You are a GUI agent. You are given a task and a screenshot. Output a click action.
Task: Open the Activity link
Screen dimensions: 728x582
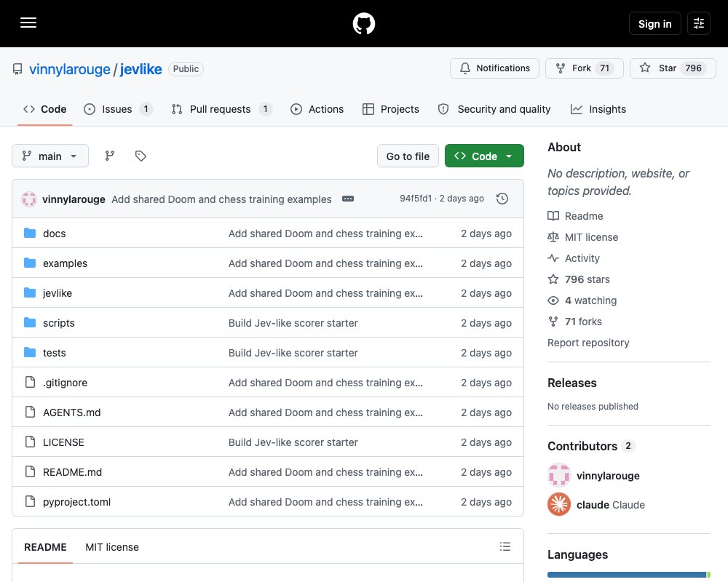point(574,258)
